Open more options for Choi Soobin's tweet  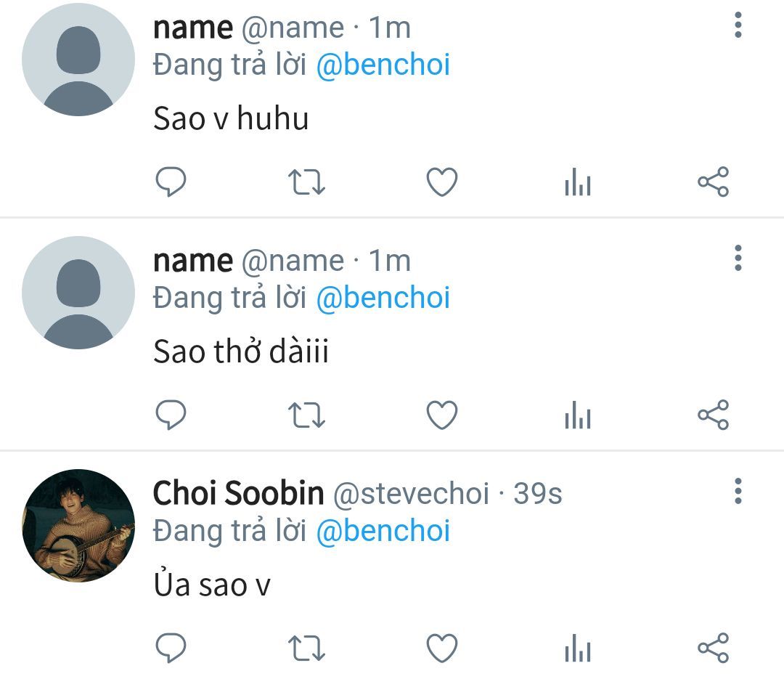click(738, 491)
